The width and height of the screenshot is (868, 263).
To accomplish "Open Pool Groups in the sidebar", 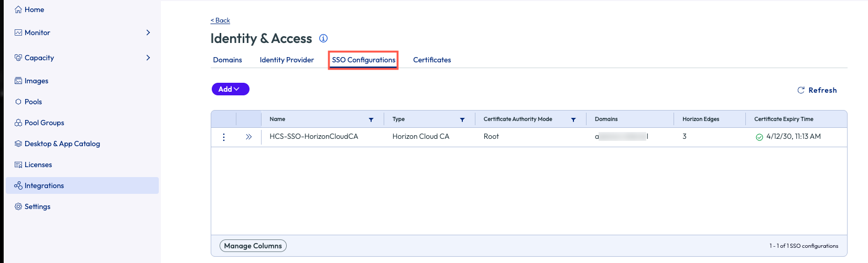I will click(x=44, y=123).
